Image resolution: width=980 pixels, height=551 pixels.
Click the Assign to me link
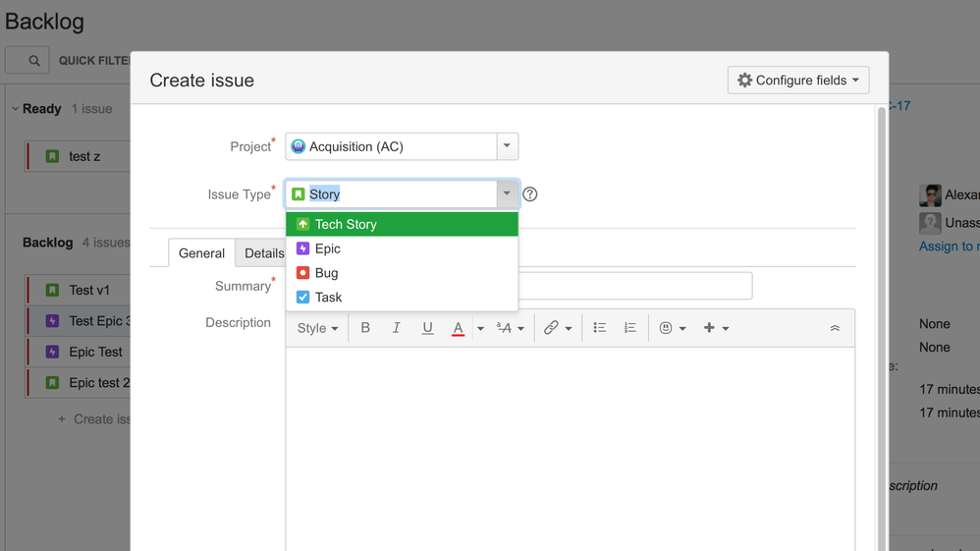[x=950, y=247]
